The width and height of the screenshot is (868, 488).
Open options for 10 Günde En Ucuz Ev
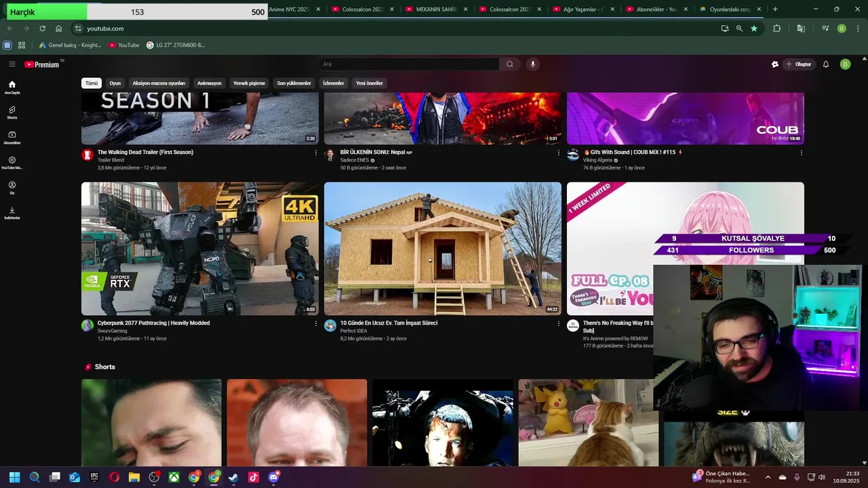point(558,324)
